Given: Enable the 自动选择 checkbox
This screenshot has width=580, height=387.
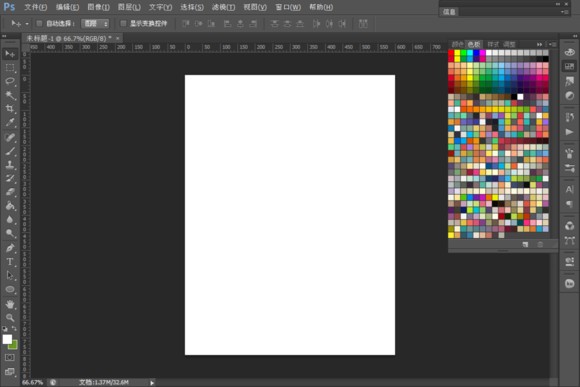Looking at the screenshot, I should 39,24.
